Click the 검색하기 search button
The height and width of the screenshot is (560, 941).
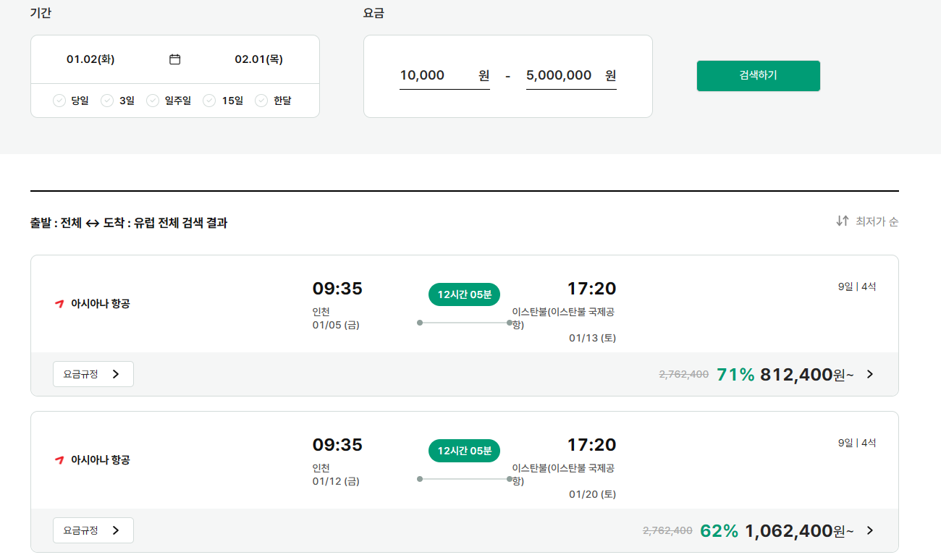(759, 76)
